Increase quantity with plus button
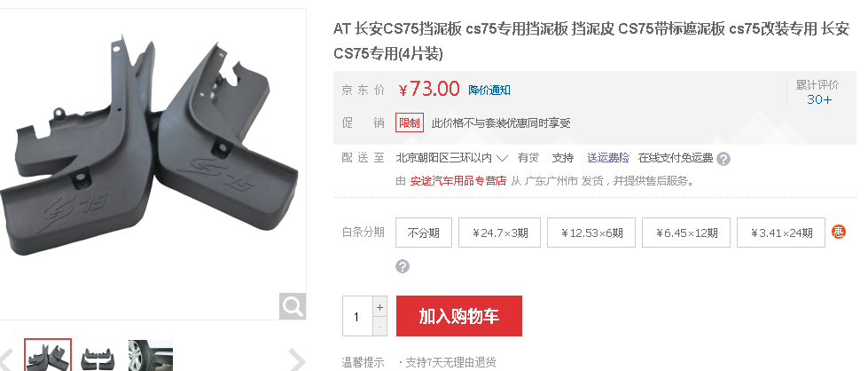868x371 pixels. (x=379, y=307)
